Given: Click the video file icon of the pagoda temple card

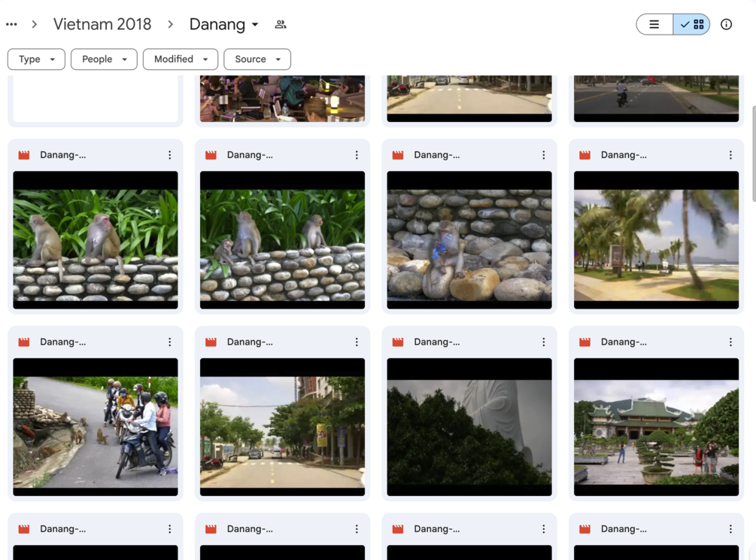Looking at the screenshot, I should click(x=584, y=342).
